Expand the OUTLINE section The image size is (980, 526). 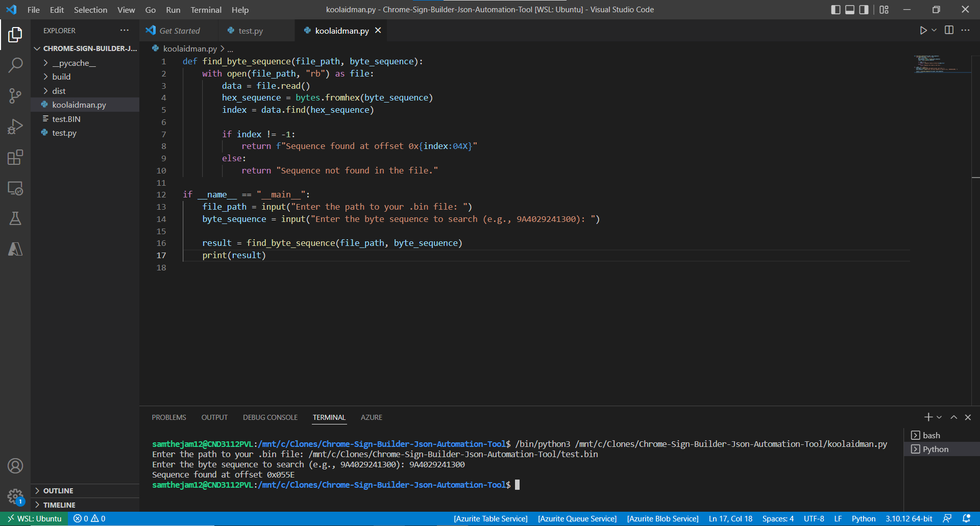point(85,491)
